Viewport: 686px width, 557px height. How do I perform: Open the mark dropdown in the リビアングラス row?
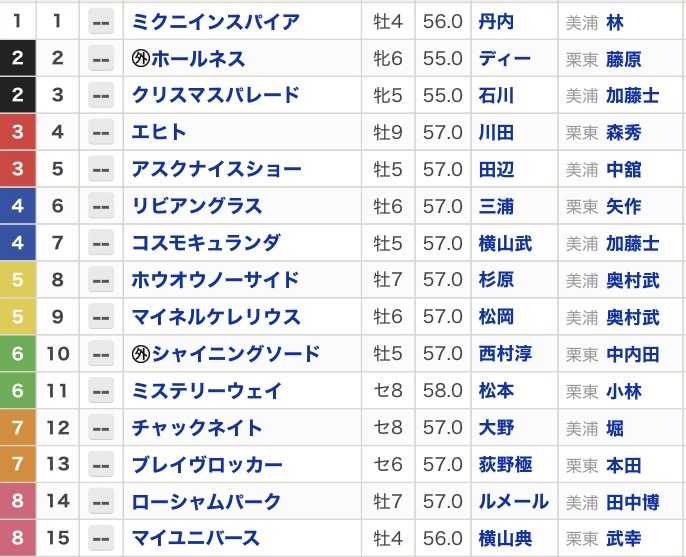click(x=101, y=207)
